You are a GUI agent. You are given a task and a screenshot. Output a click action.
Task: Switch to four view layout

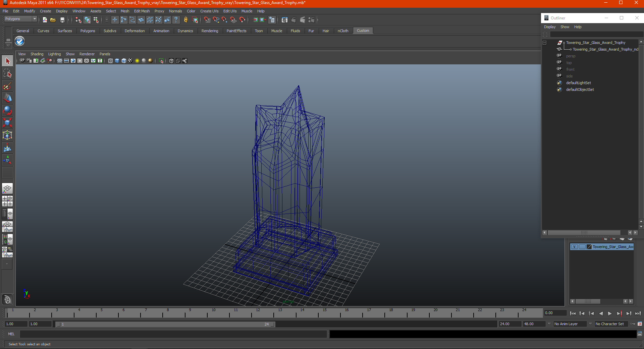tap(7, 201)
